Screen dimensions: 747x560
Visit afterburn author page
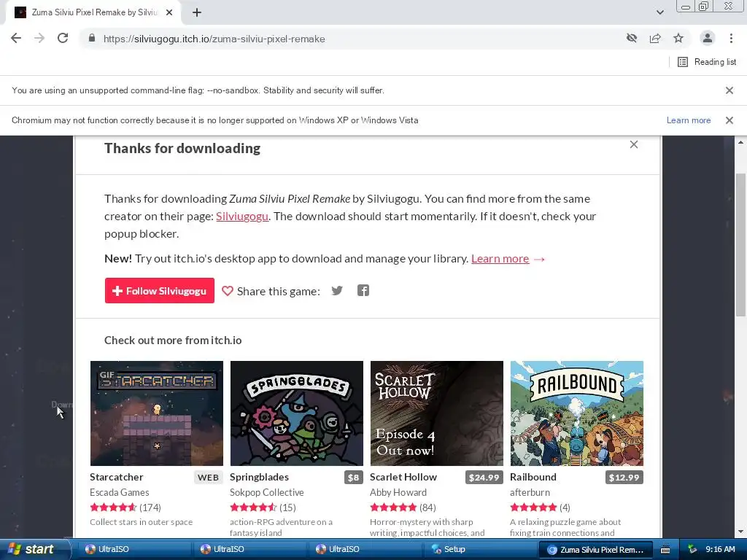[x=530, y=492]
